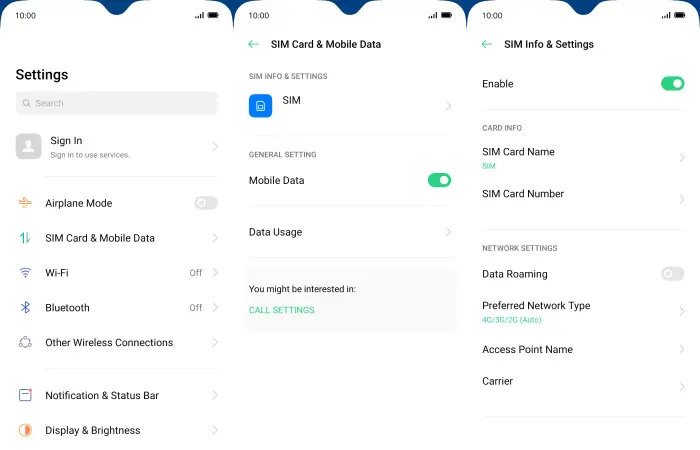Viewport: 700px width, 450px height.
Task: Expand SIM Card & Mobile Data chevron
Action: click(215, 238)
